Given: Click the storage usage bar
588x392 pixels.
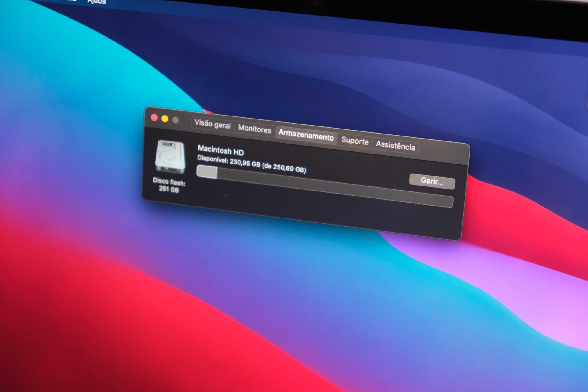Looking at the screenshot, I should coord(325,186).
